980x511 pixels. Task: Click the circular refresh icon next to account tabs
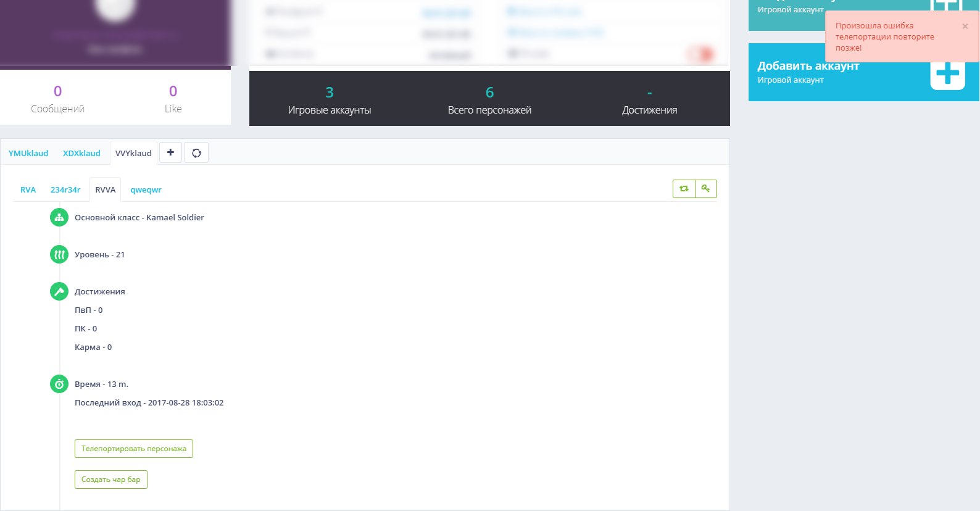(196, 153)
